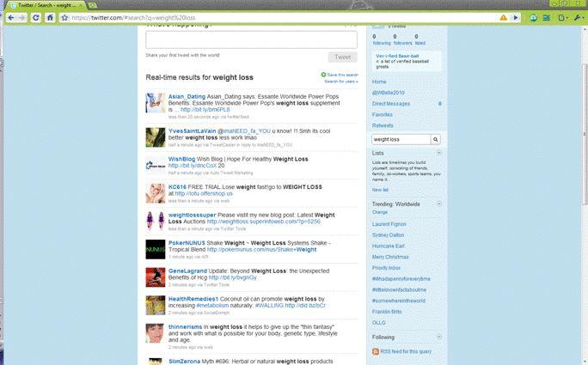588x365 pixels.
Task: Open Asian_Dating profile avatar
Action: [155, 102]
